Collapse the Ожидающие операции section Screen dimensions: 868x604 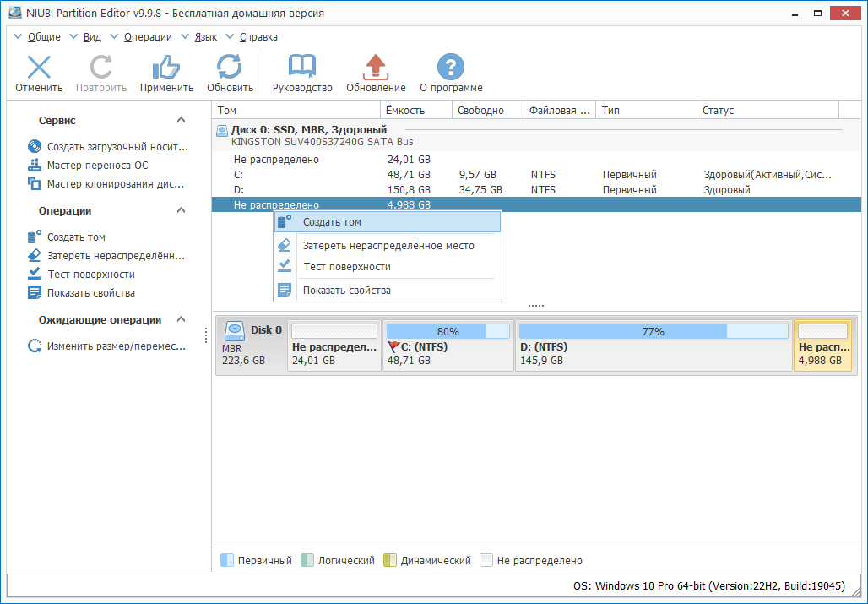click(x=181, y=320)
